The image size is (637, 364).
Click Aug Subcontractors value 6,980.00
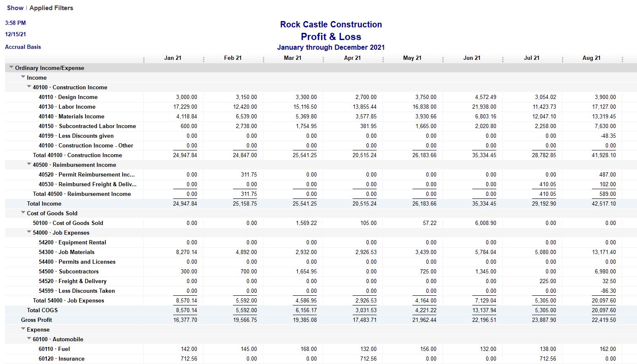pos(605,271)
